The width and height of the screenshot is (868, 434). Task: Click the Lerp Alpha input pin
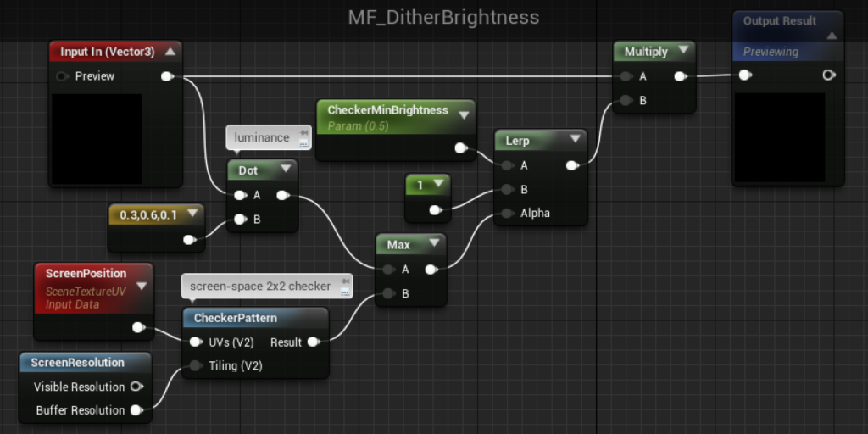click(x=507, y=213)
